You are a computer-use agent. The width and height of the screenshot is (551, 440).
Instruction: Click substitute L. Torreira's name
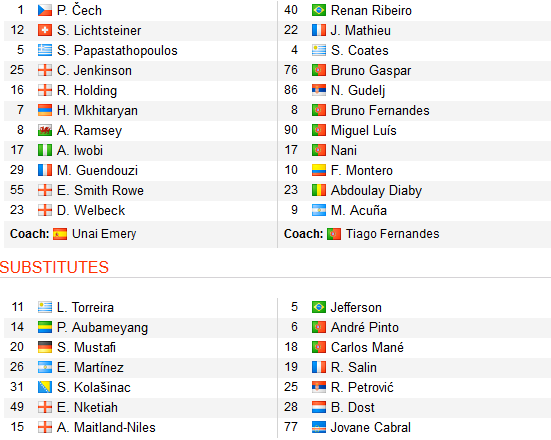point(85,308)
